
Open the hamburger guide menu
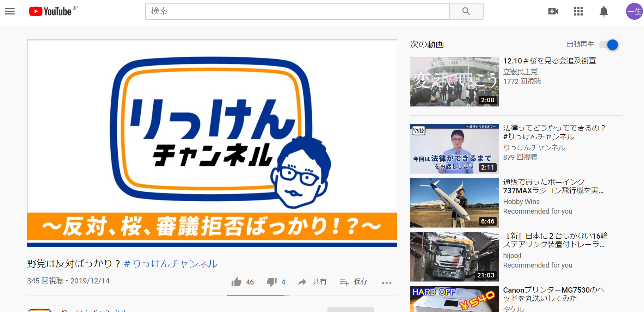tap(10, 11)
